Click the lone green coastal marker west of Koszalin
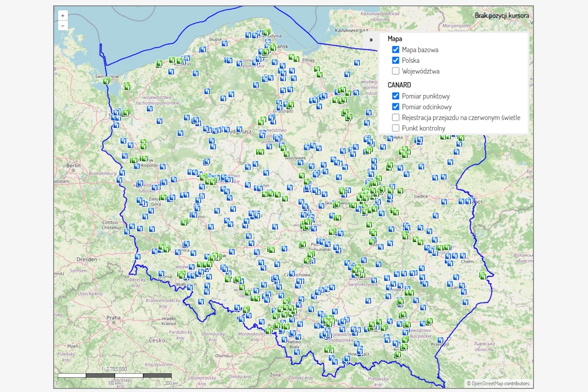 pyautogui.click(x=159, y=64)
